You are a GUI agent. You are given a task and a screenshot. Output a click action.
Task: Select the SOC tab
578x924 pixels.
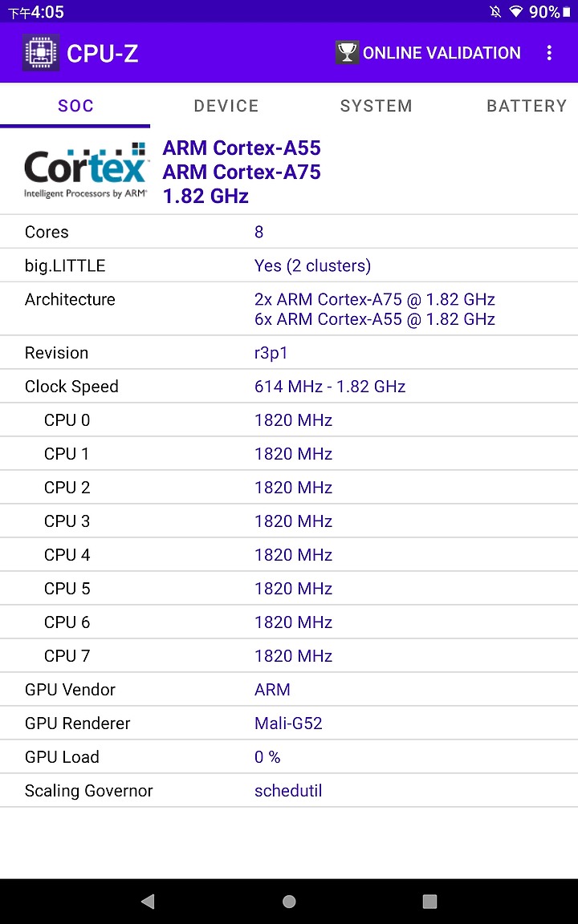click(75, 106)
